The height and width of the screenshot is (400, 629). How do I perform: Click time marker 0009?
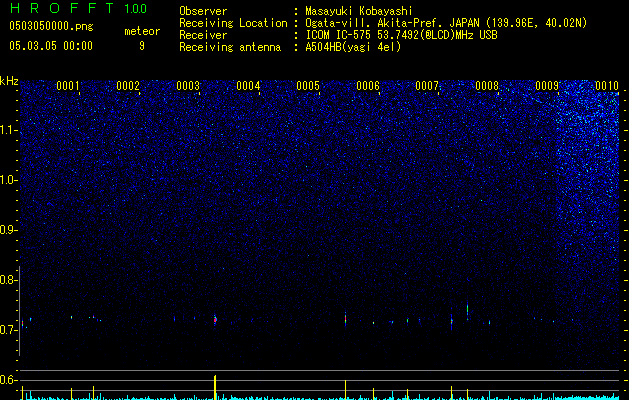pyautogui.click(x=547, y=86)
